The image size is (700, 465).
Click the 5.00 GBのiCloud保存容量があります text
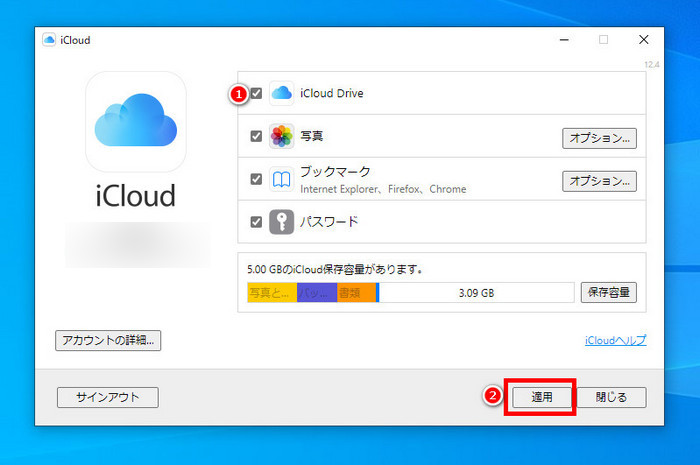pyautogui.click(x=335, y=269)
